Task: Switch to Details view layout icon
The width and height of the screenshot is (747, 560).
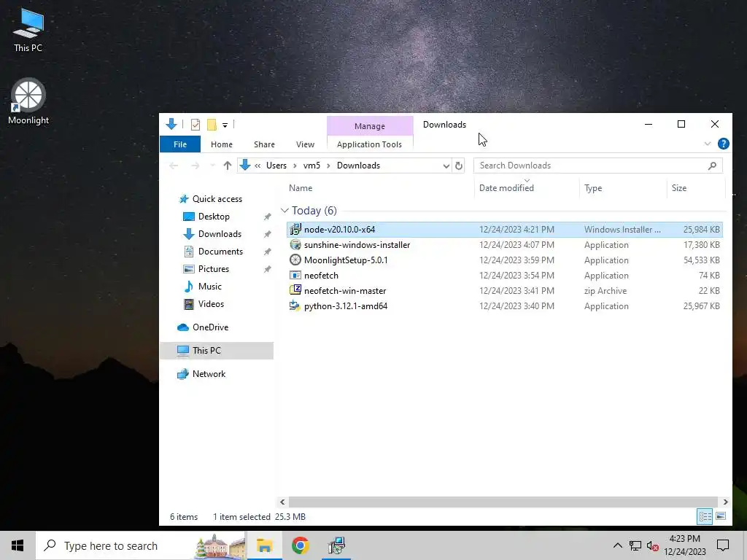Action: click(705, 517)
